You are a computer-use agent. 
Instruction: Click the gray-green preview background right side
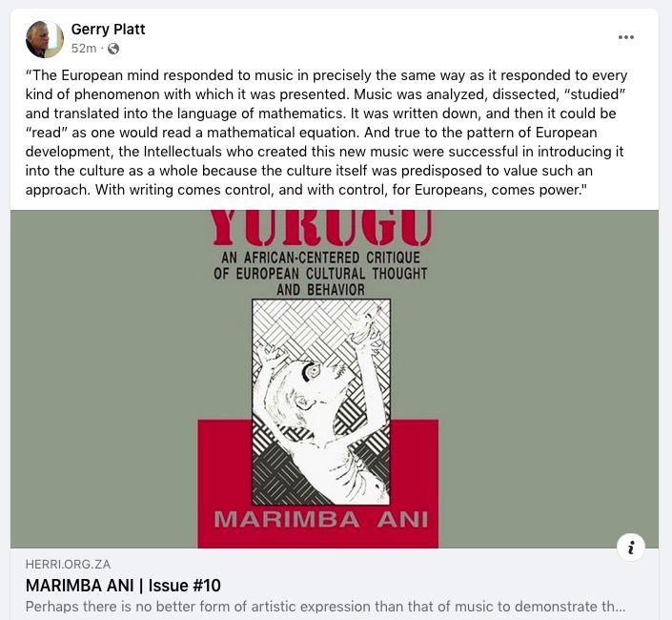(548, 379)
